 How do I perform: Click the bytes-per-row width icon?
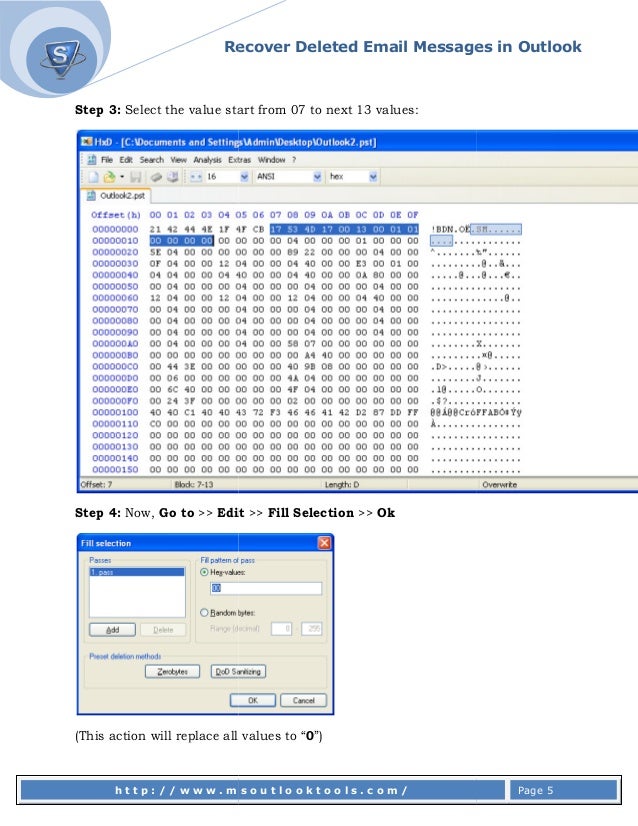196,177
